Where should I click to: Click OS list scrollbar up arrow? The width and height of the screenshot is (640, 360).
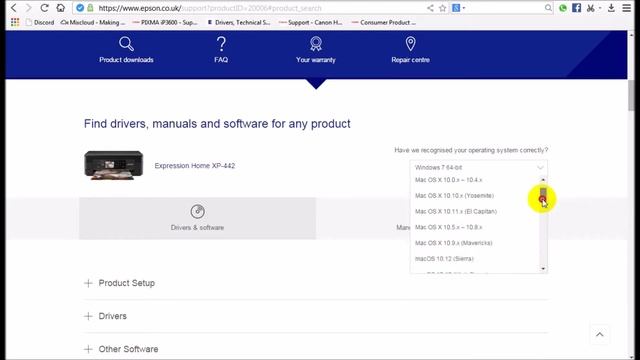click(543, 180)
